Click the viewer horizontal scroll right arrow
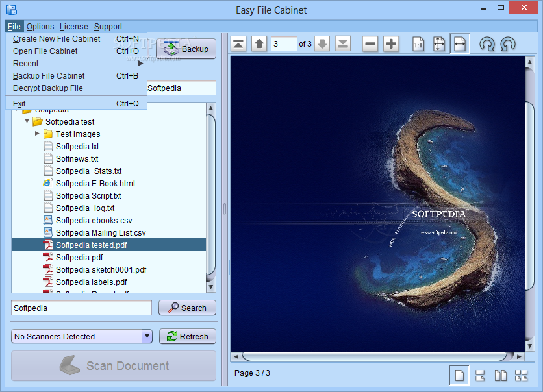The height and width of the screenshot is (392, 543). [519, 356]
